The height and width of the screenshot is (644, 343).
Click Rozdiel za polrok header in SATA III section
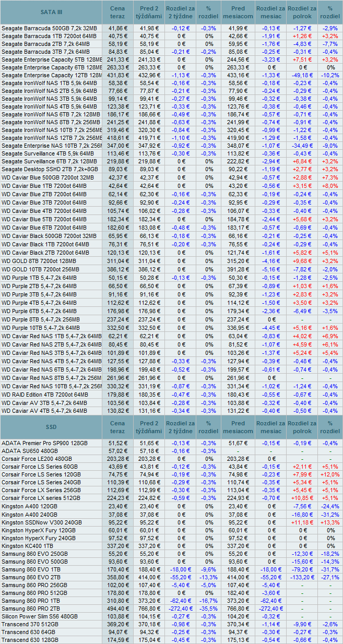click(x=302, y=11)
